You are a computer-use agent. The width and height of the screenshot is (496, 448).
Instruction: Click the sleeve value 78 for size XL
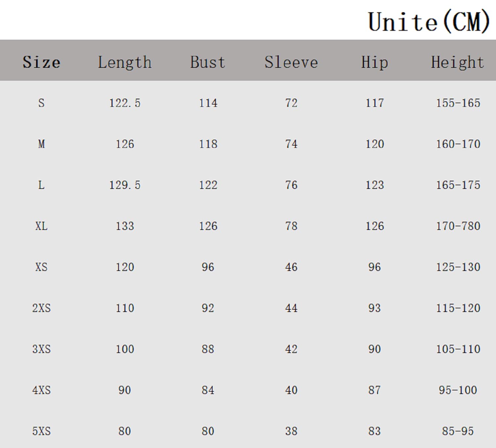(291, 226)
